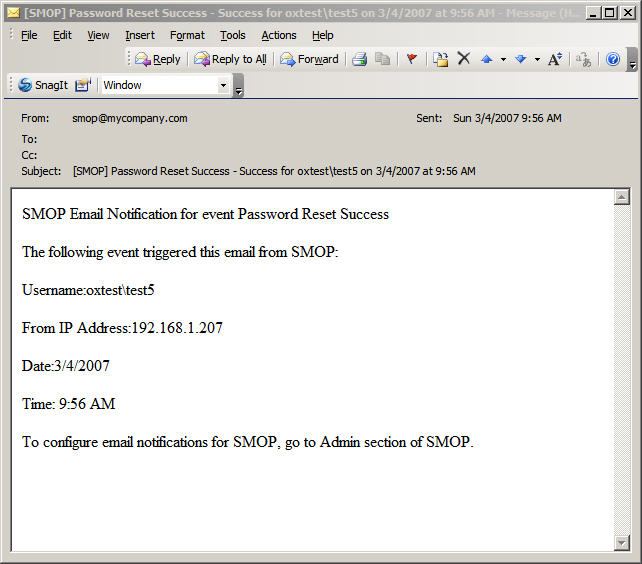The image size is (642, 564).
Task: Open the next item arrow dropdown
Action: [x=537, y=60]
